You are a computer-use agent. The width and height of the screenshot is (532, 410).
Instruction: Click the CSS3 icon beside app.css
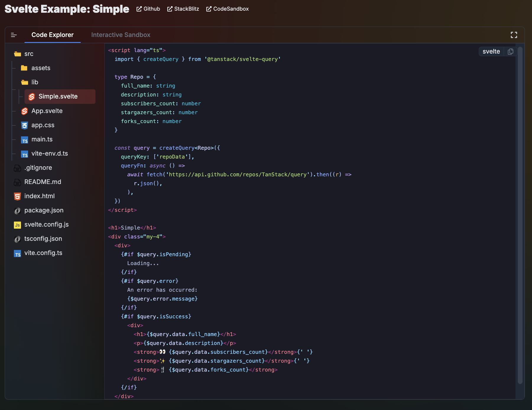[x=25, y=125]
